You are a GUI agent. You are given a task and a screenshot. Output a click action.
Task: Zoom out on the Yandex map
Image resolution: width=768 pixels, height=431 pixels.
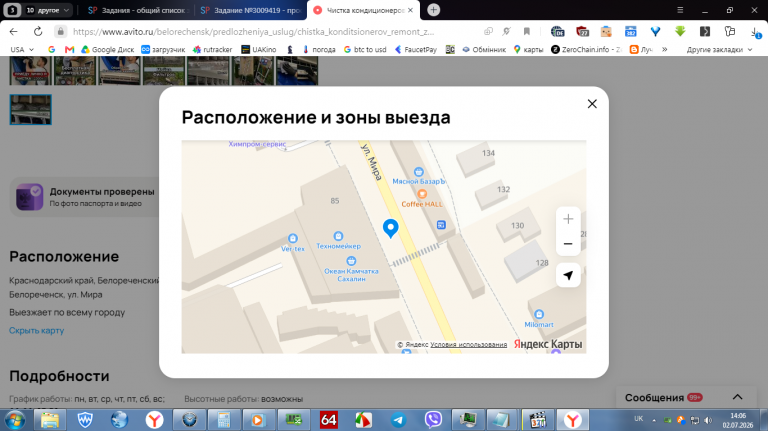pos(568,243)
